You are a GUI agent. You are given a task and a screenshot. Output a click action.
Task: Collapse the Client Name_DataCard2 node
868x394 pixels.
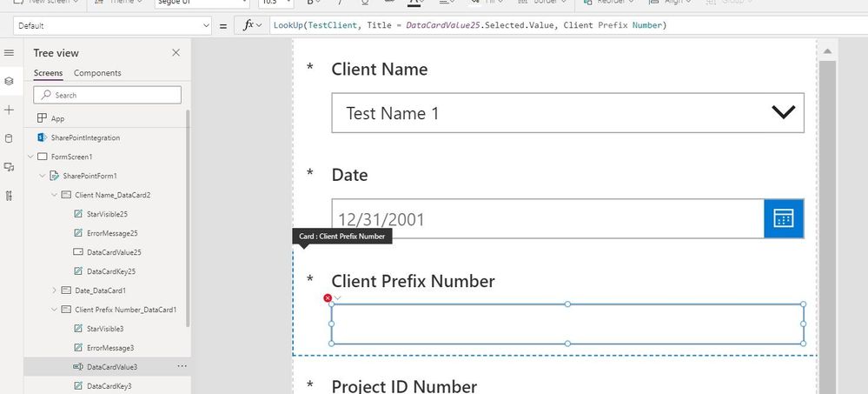(x=54, y=195)
